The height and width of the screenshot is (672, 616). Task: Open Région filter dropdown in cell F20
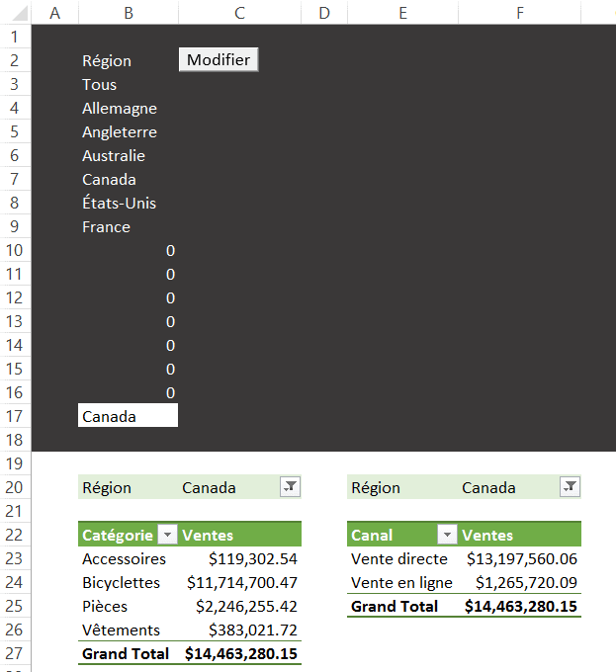tap(570, 486)
